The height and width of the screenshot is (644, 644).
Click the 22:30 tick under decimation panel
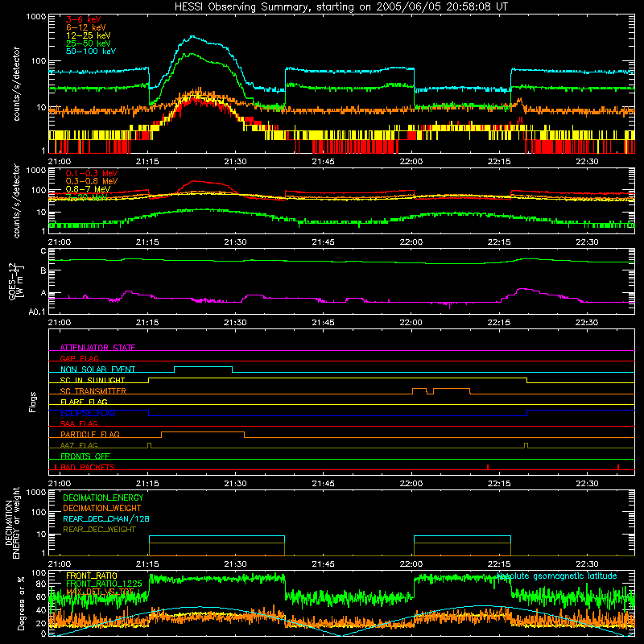click(x=587, y=564)
